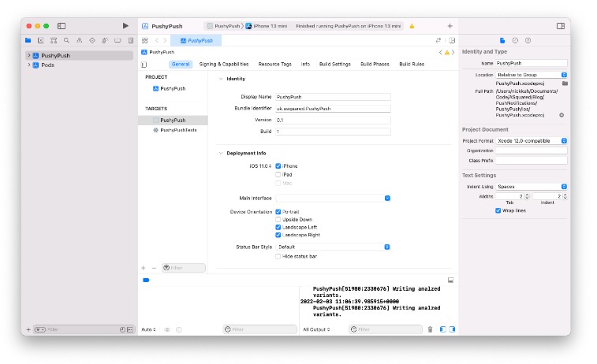Screen dimensions: 597x364
Task: Uncheck the Landscape Right orientation
Action: click(x=278, y=235)
